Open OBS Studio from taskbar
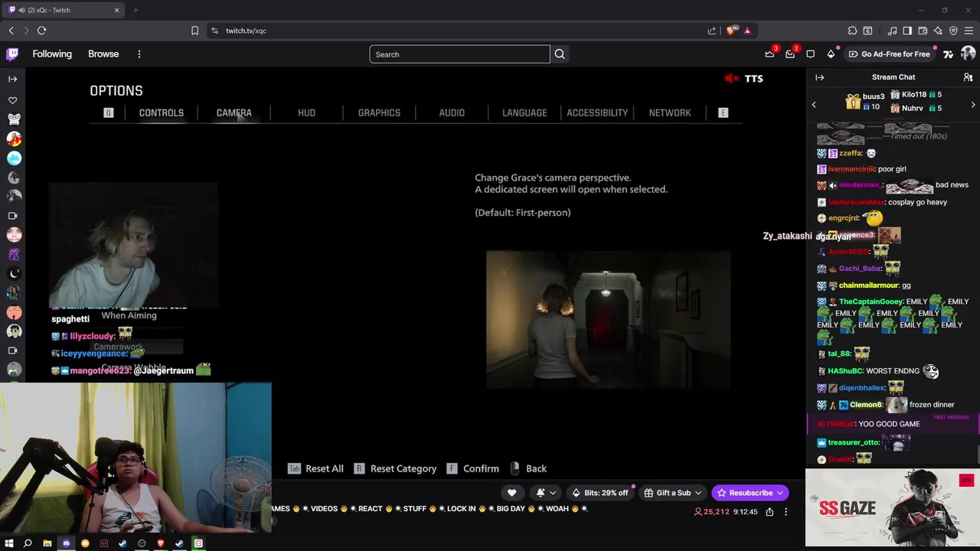 pos(142,543)
